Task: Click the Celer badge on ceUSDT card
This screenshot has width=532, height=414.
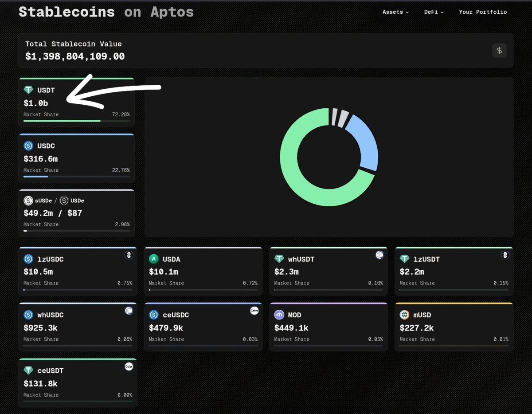Action: [x=129, y=367]
